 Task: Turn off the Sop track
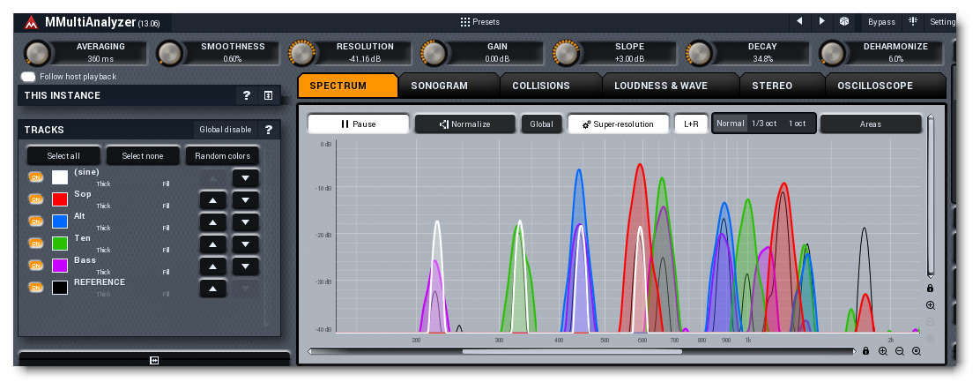click(35, 199)
